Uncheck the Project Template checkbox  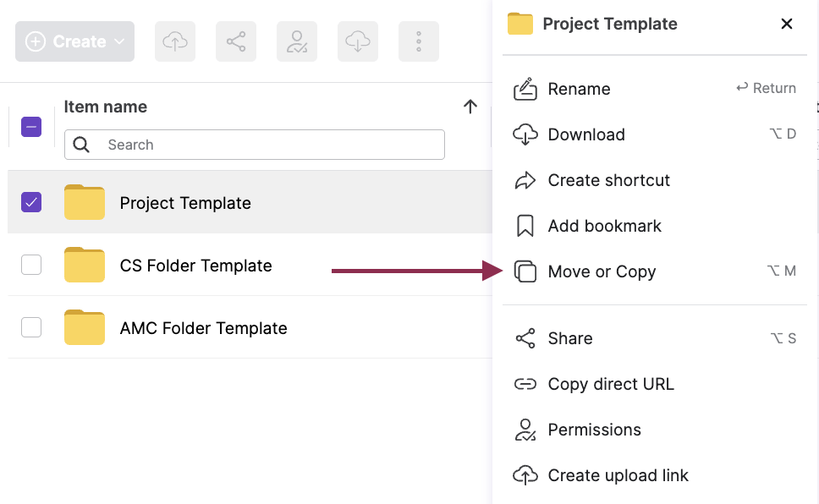pos(31,202)
